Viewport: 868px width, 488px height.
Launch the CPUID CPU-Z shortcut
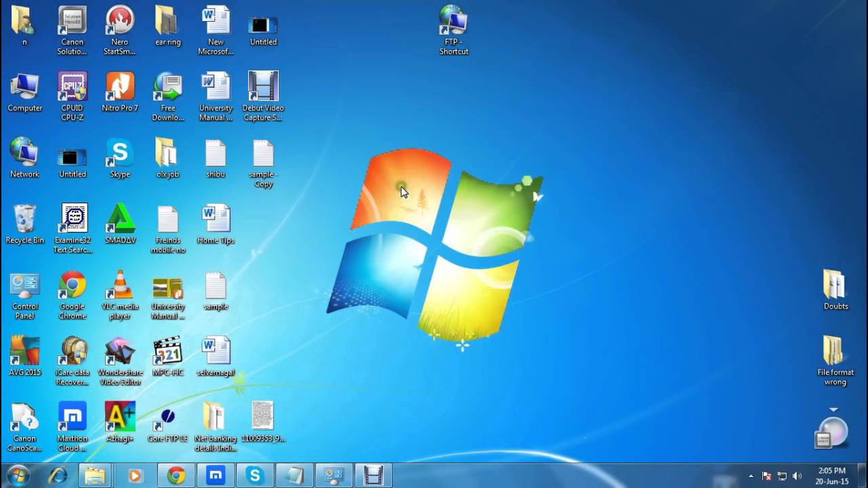[72, 97]
